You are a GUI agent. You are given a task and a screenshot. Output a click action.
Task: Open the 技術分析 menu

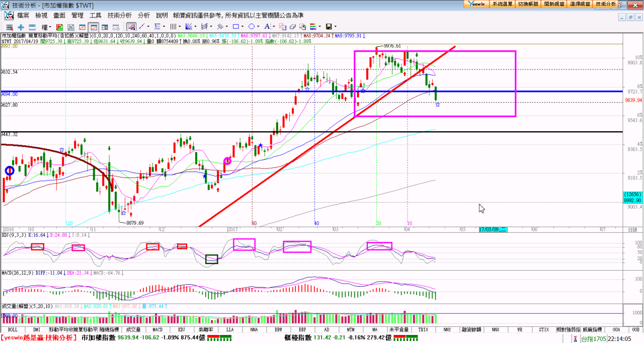(120, 16)
